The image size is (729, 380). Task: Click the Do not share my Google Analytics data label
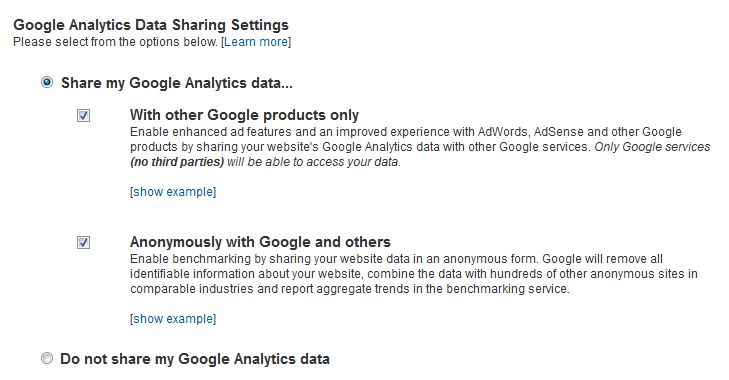tap(195, 359)
